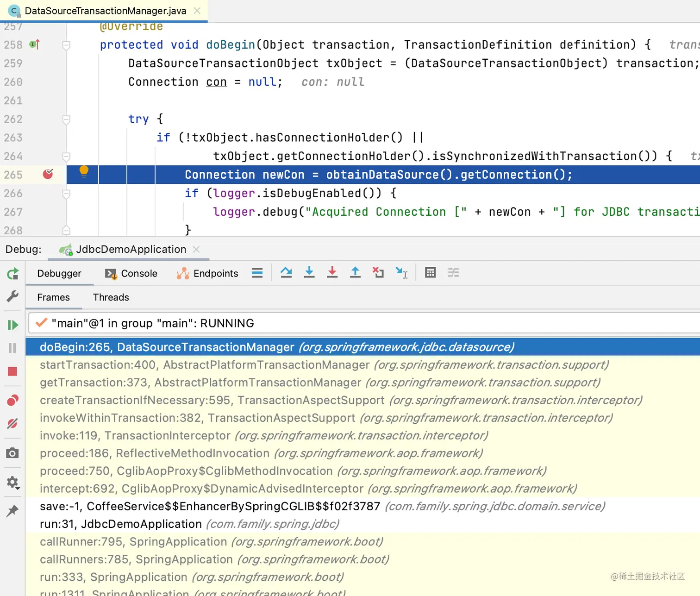Open the "main"@1 thread selector dropdown
The width and height of the screenshot is (700, 596).
coord(364,323)
